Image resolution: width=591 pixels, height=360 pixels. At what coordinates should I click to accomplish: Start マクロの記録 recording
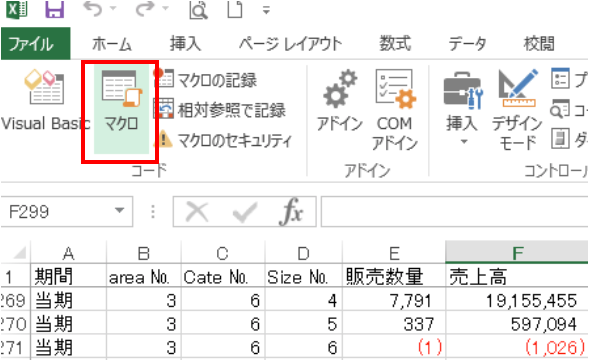coord(205,79)
